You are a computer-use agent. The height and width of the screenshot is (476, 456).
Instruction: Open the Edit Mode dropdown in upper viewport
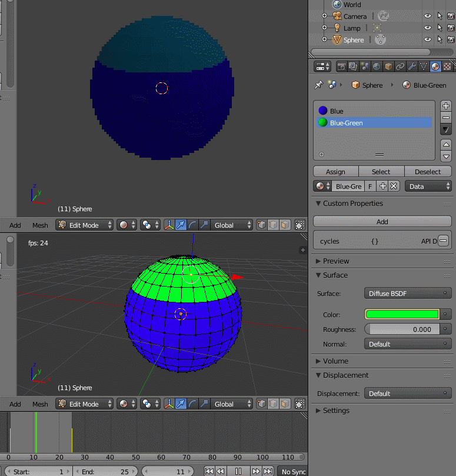(84, 225)
